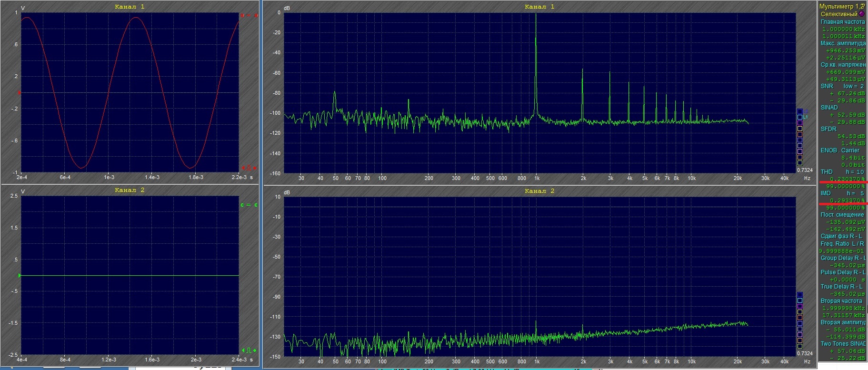
Task: Toggle the purple layer box in Канал 2 spectrum
Action: point(800,306)
